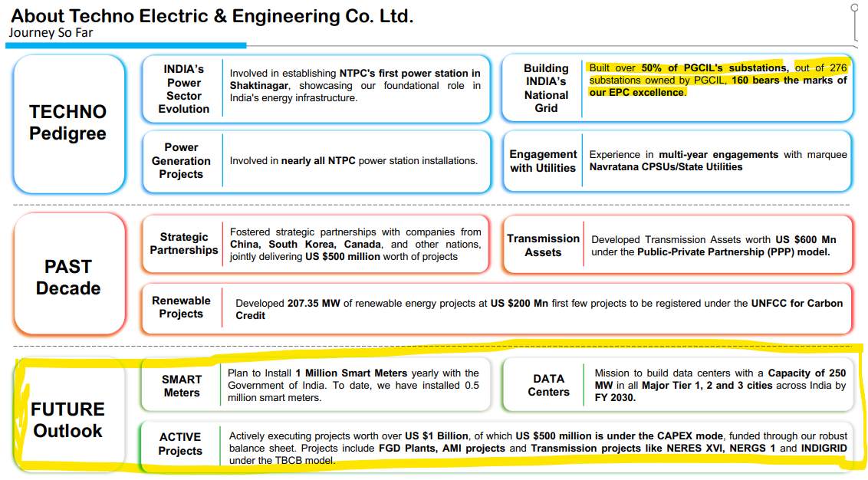Screen dimensions: 868x480
Task: Select text 'Public-Private Partnership (PPP) model'
Action: coord(732,252)
